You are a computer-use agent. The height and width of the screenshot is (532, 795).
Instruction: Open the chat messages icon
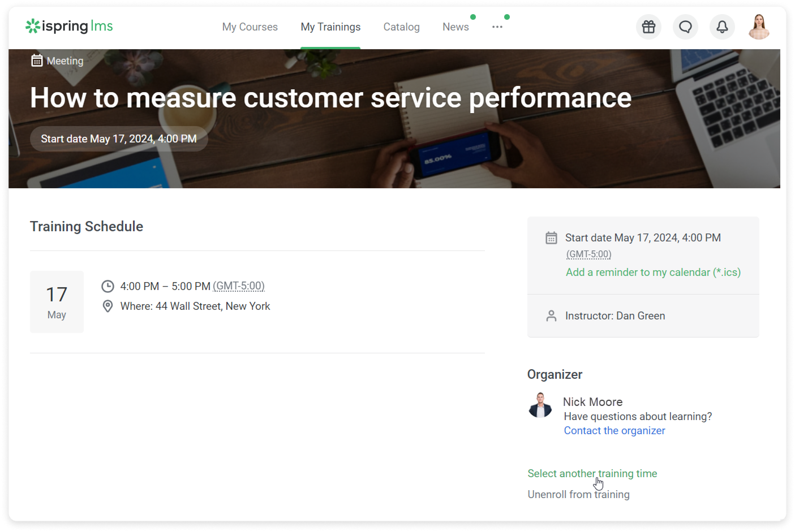685,27
